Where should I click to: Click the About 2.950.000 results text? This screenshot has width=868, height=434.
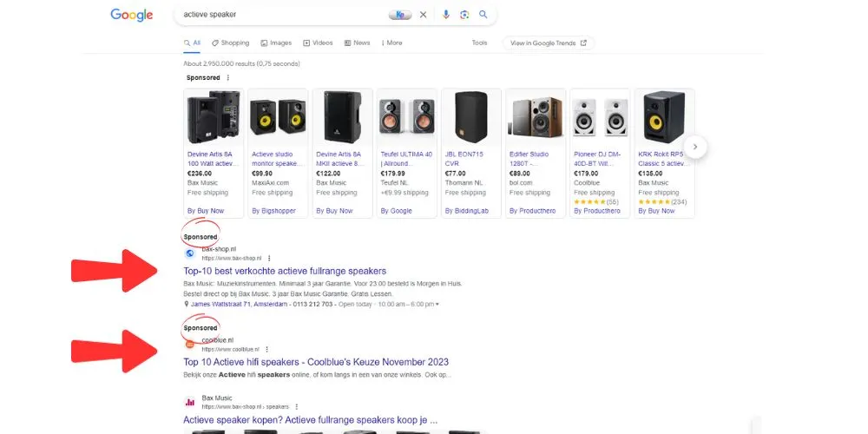[x=241, y=64]
